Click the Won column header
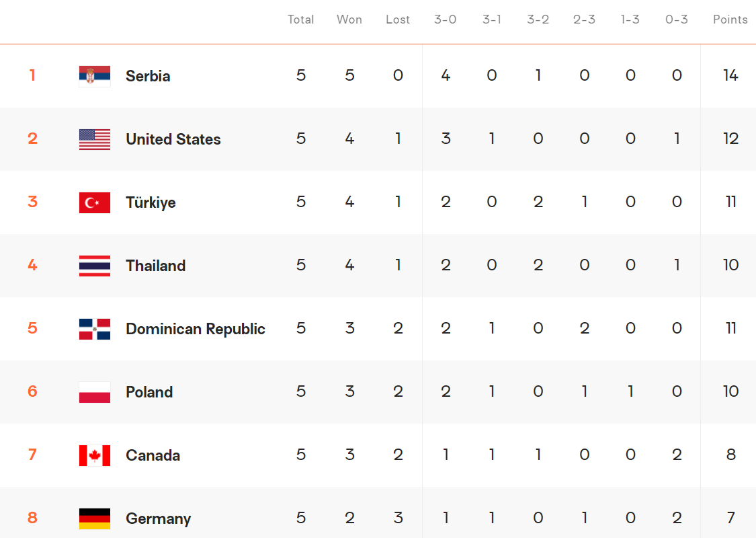Screen dimensions: 756x538 349,20
